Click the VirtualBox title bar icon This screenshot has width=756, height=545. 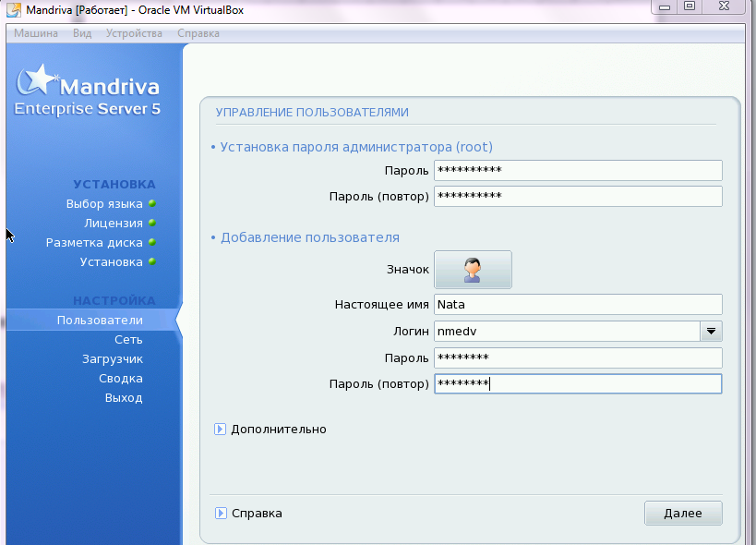(14, 10)
